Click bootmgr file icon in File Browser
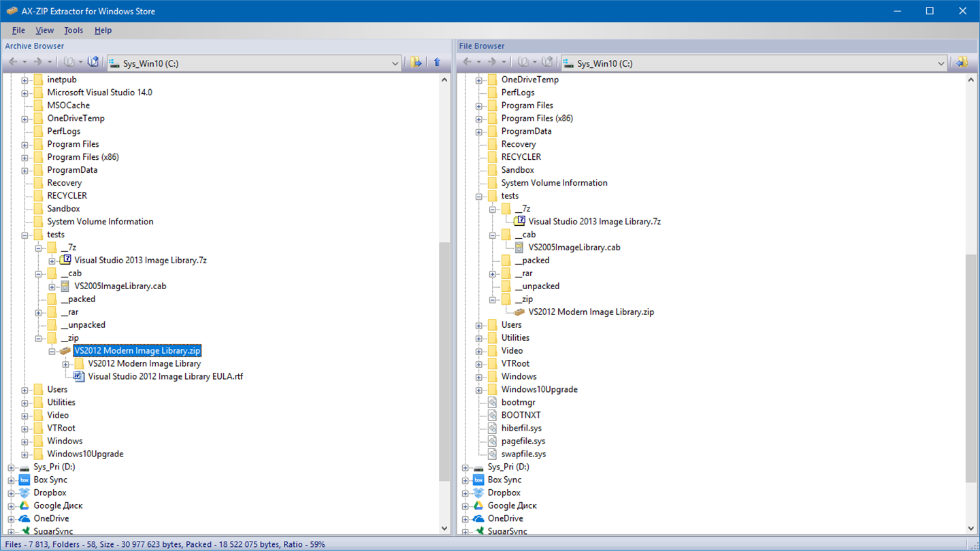This screenshot has width=980, height=551. (492, 402)
